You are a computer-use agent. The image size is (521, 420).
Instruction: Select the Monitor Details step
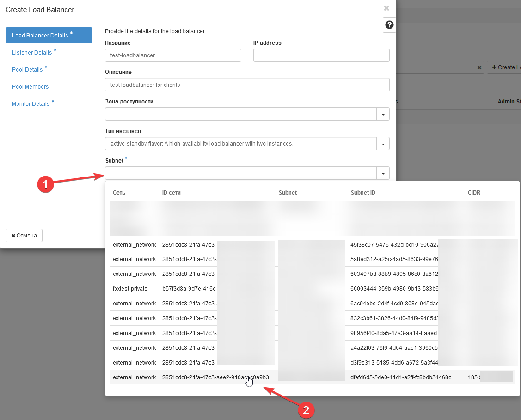coord(31,104)
